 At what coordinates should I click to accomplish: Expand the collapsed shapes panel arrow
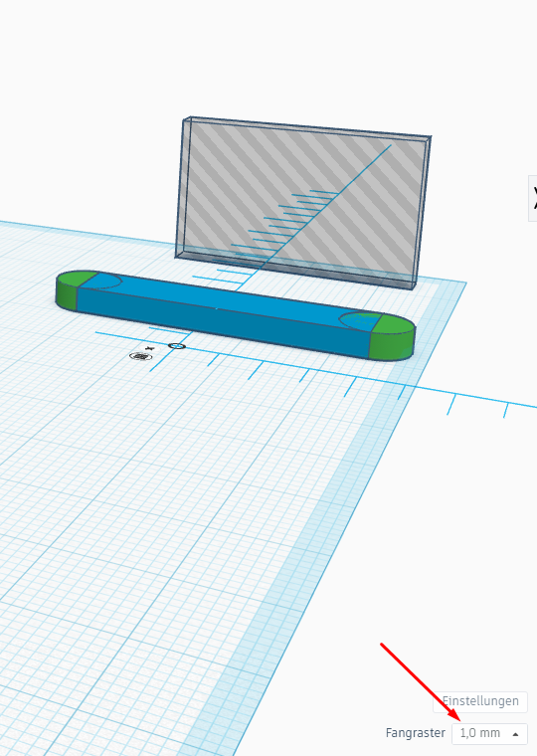[x=533, y=198]
